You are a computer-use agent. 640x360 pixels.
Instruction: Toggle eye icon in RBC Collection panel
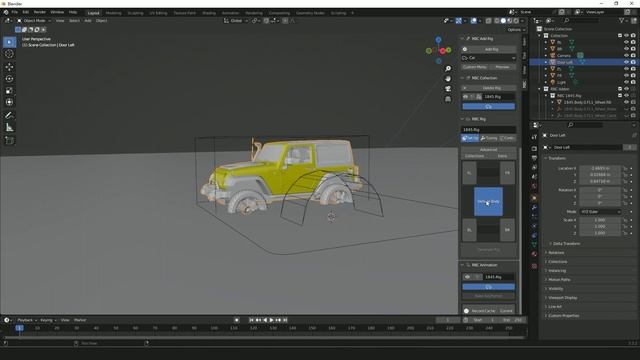465,97
